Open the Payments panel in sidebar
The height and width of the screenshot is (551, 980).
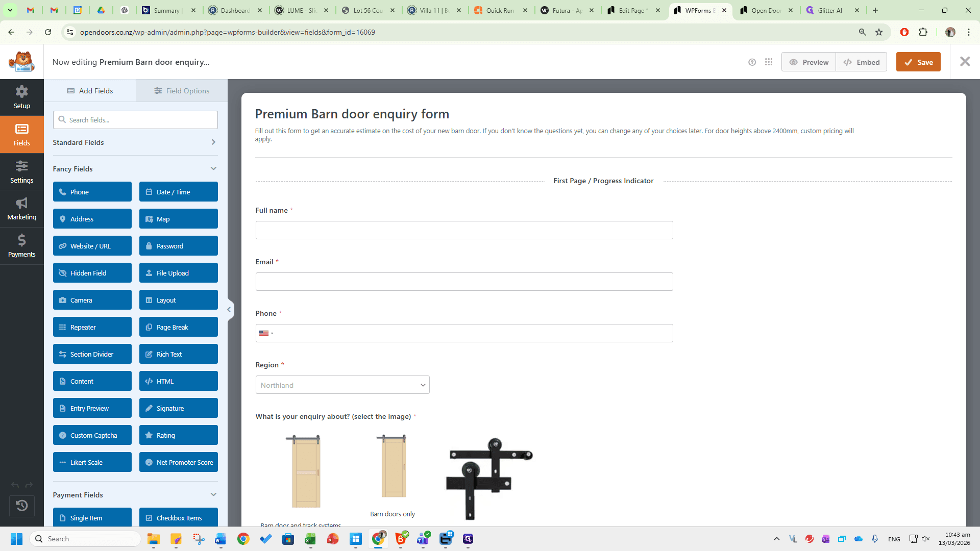pyautogui.click(x=21, y=246)
